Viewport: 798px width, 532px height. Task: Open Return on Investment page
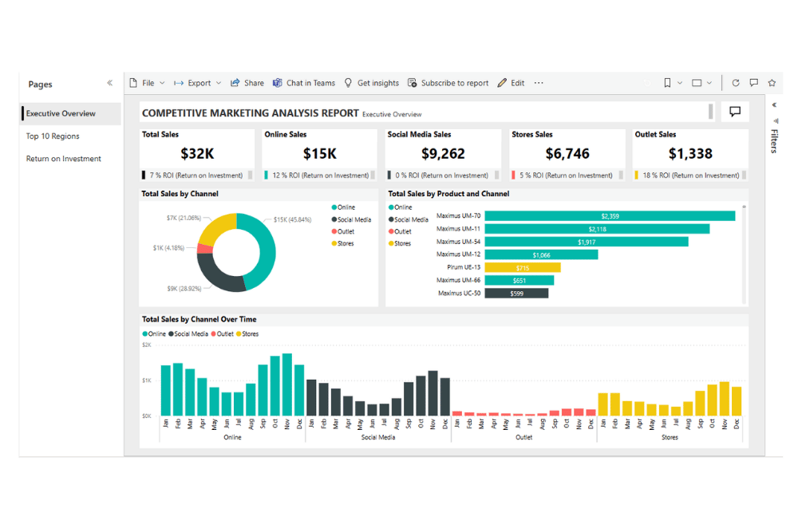63,159
